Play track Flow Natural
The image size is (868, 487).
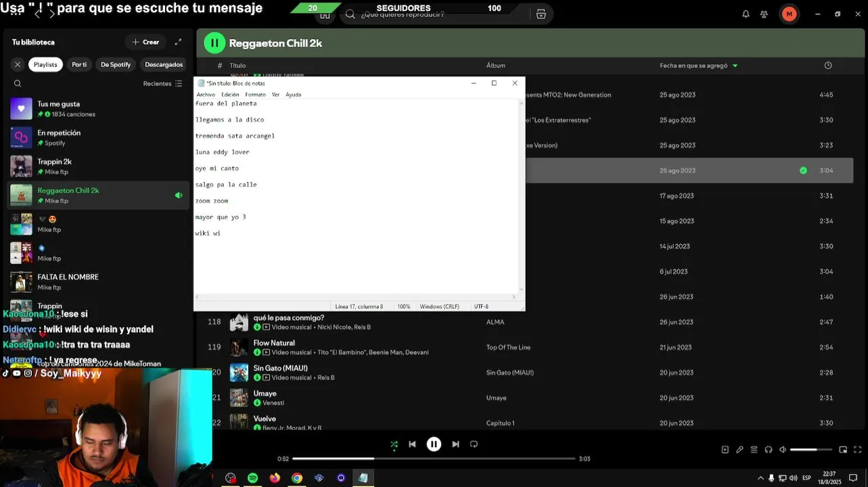point(274,343)
